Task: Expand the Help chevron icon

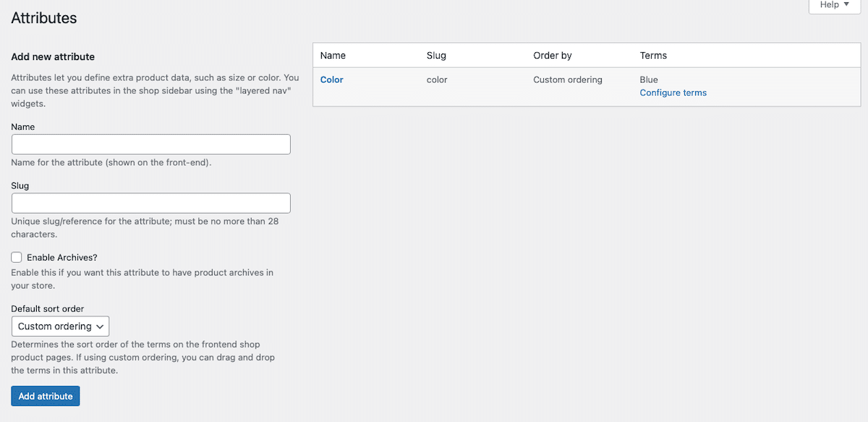Action: (846, 5)
